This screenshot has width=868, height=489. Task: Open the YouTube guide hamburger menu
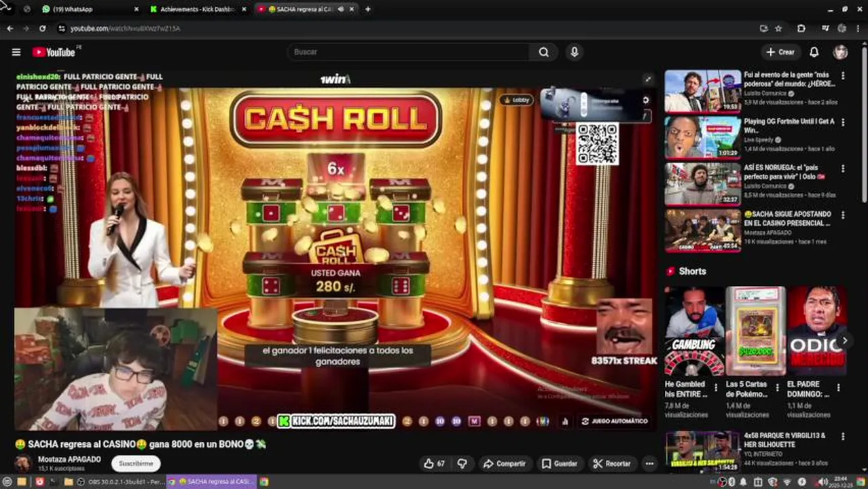[16, 52]
